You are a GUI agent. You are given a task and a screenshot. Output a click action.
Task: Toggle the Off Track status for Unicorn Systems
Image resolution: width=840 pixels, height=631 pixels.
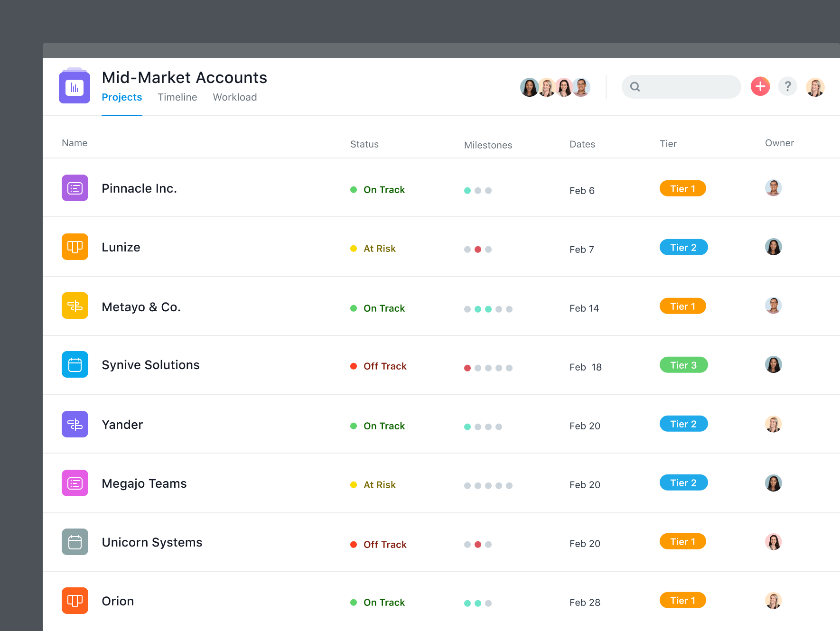coord(378,544)
